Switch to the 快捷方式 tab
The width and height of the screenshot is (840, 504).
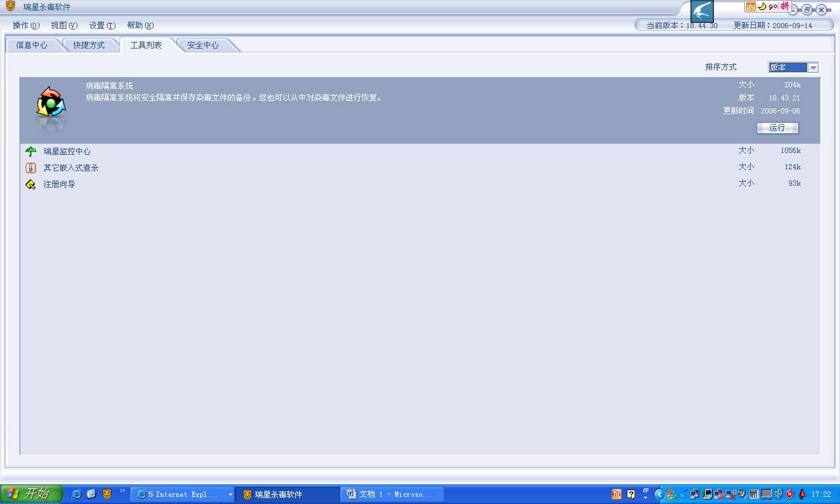pyautogui.click(x=89, y=45)
